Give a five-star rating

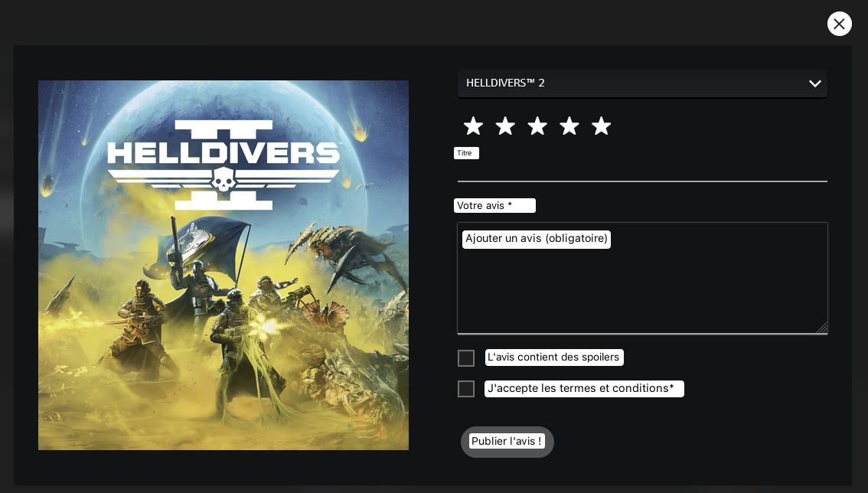(x=601, y=126)
